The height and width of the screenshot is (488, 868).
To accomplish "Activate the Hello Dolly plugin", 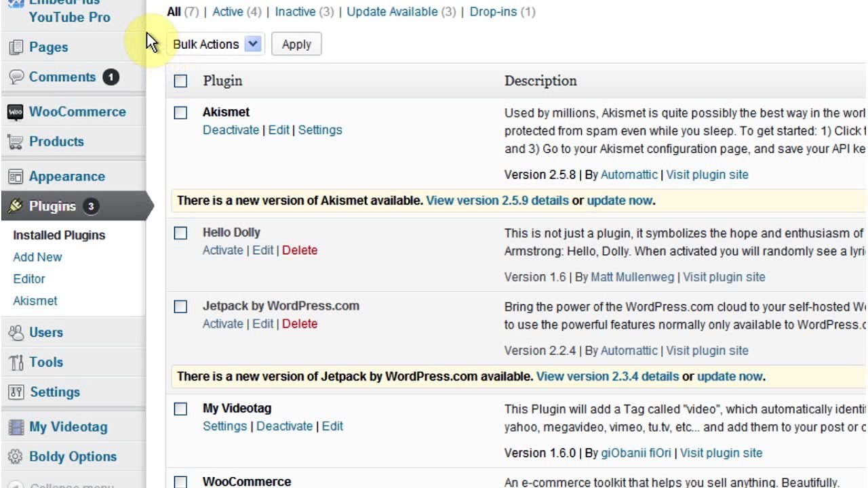I will click(222, 250).
